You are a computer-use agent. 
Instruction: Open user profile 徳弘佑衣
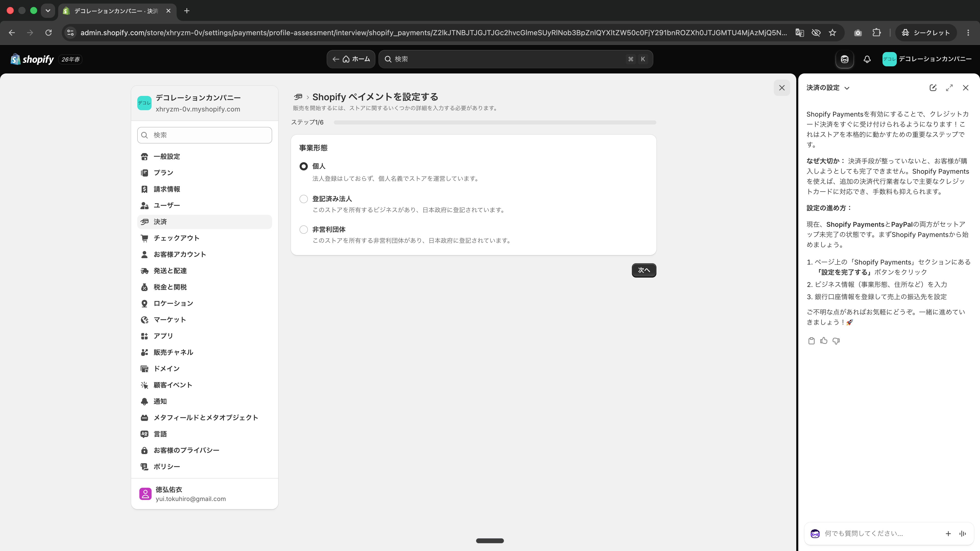(x=205, y=494)
